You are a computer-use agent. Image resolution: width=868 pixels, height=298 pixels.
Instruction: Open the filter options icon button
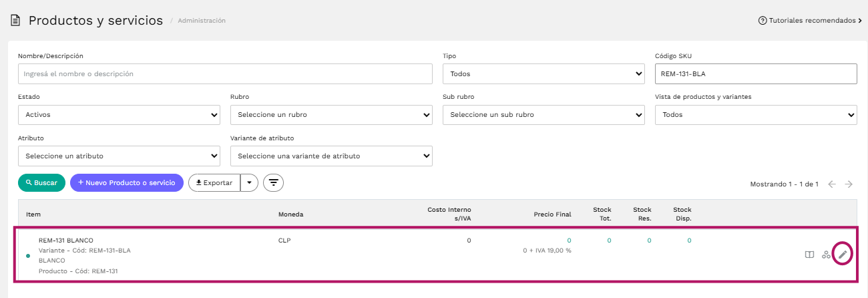click(x=274, y=182)
